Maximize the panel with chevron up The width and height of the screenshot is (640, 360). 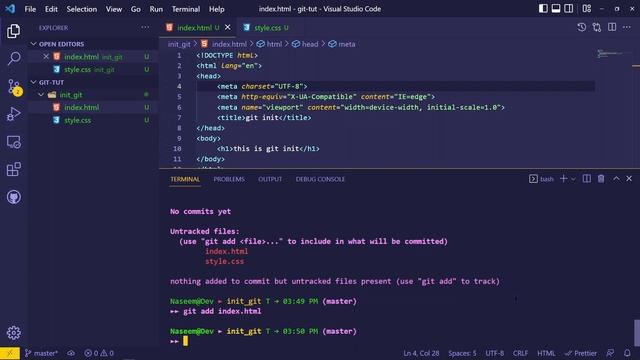(x=616, y=179)
